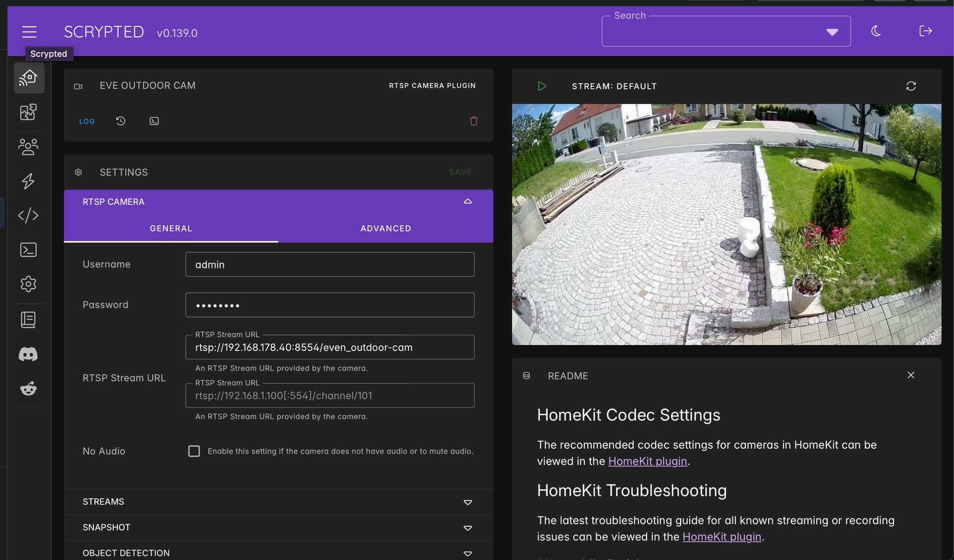Toggle dark mode with the moon icon
954x560 pixels.
click(876, 31)
